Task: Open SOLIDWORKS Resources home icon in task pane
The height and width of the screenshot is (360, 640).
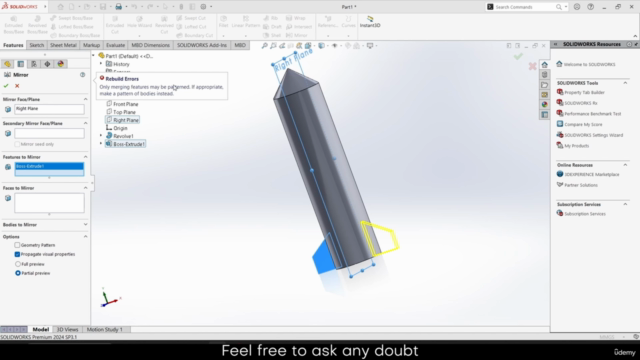Action: click(544, 65)
